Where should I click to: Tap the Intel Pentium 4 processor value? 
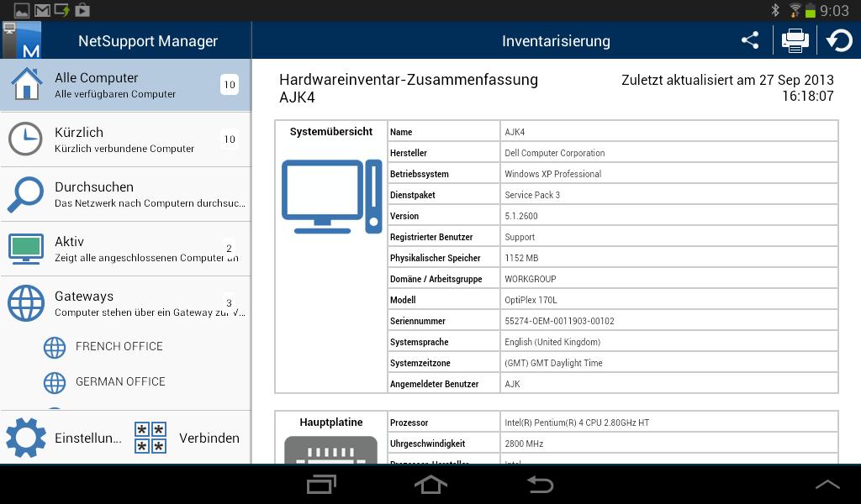tap(577, 423)
